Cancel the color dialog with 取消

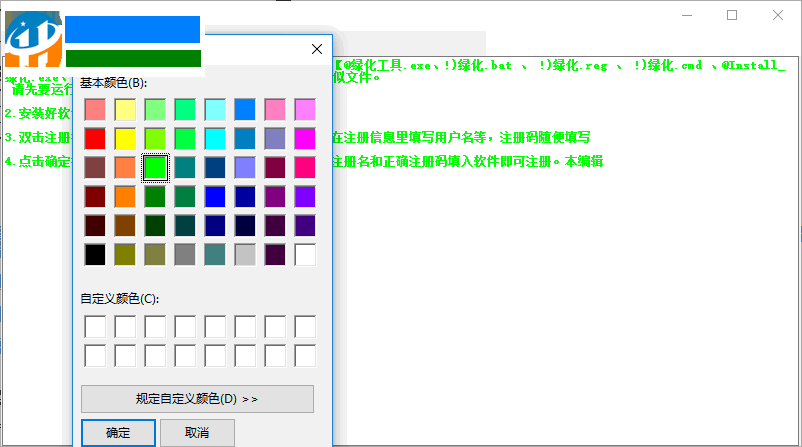pos(197,433)
